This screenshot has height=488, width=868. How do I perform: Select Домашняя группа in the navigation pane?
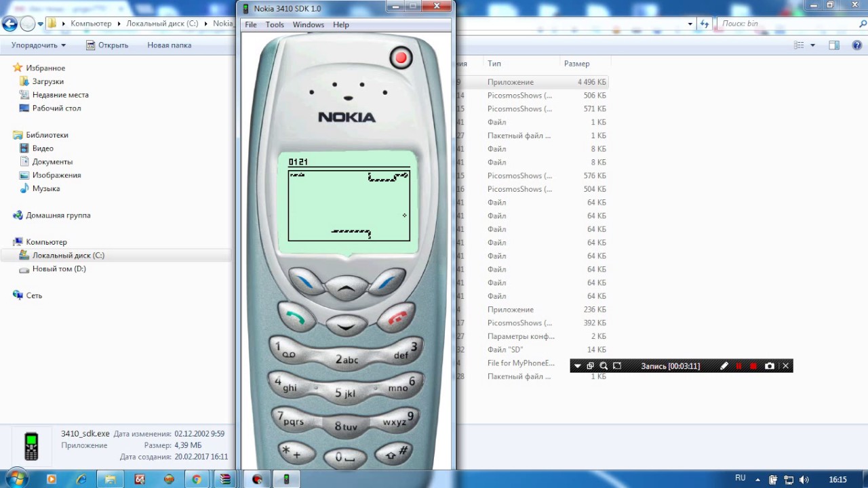[x=58, y=216]
